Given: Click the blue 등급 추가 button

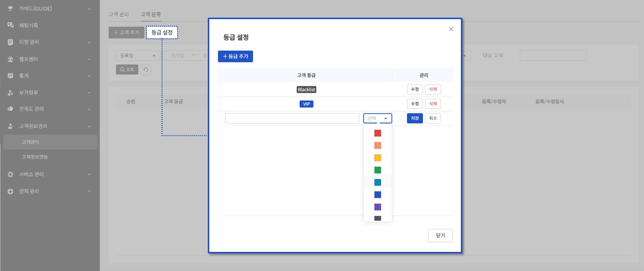Looking at the screenshot, I should tap(235, 56).
